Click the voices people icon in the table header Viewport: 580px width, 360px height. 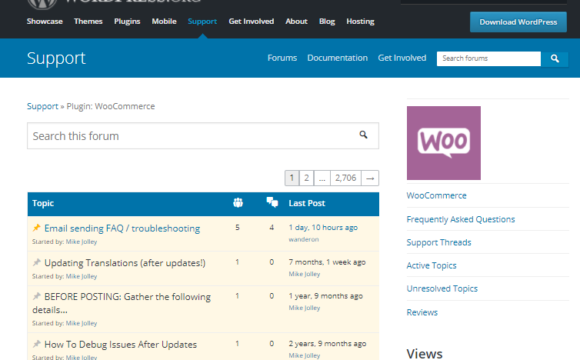click(238, 202)
